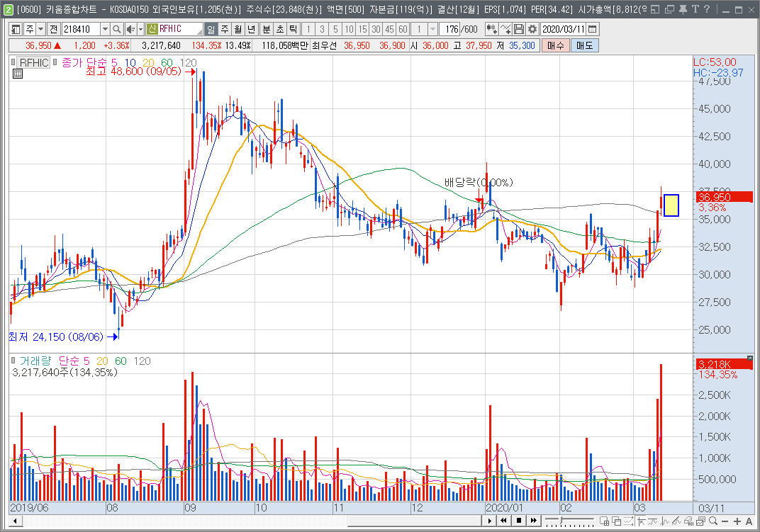The width and height of the screenshot is (760, 532).
Task: Select the 5 interval button
Action: pyautogui.click(x=335, y=30)
